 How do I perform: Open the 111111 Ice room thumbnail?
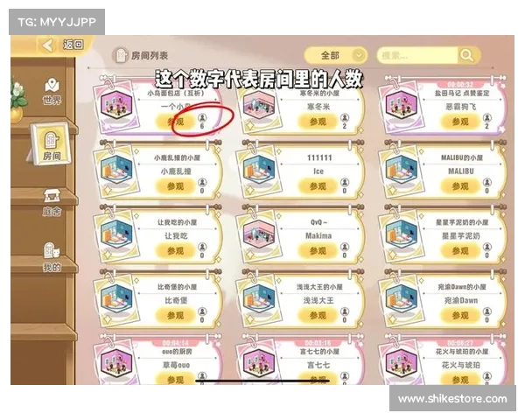point(258,168)
